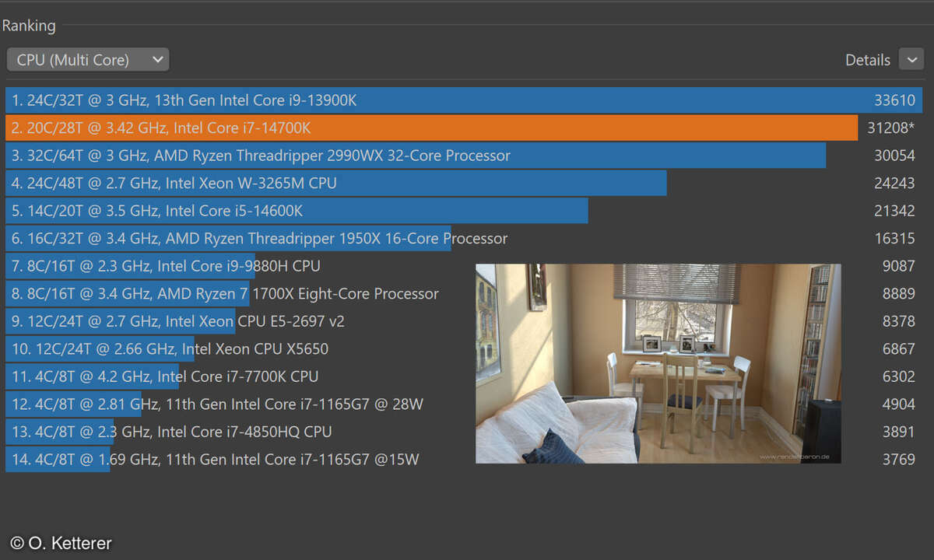This screenshot has width=934, height=560.
Task: Expand the Details chevron button
Action: tap(911, 59)
